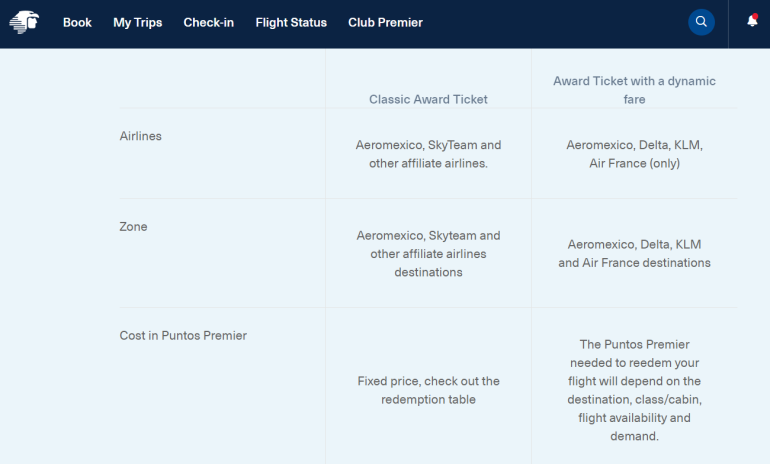Viewport: 770px width, 464px height.
Task: Open the Club Premier menu
Action: pyautogui.click(x=385, y=22)
